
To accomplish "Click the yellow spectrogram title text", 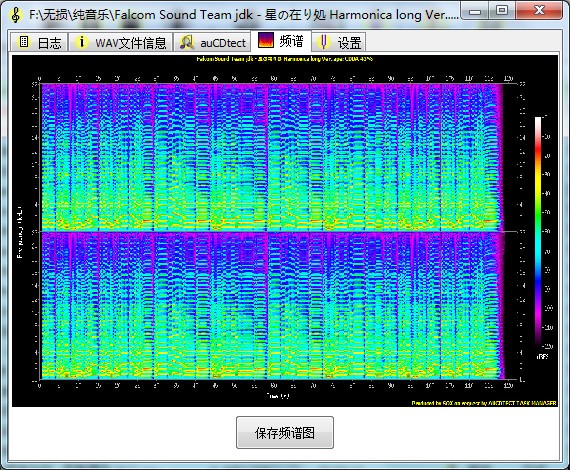I will pyautogui.click(x=285, y=59).
